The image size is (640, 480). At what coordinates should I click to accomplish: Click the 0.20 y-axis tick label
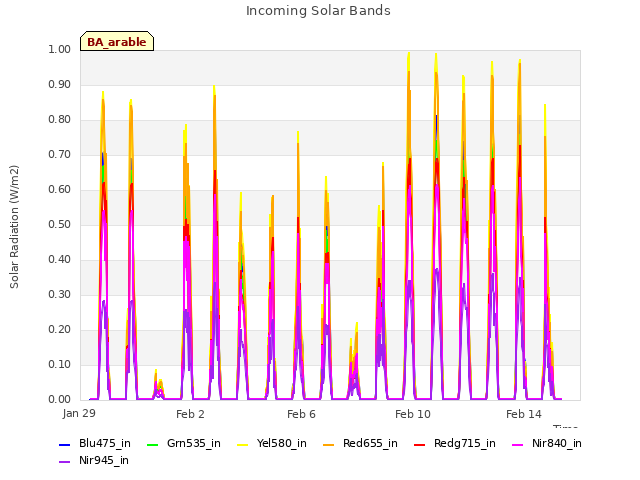tap(60, 330)
